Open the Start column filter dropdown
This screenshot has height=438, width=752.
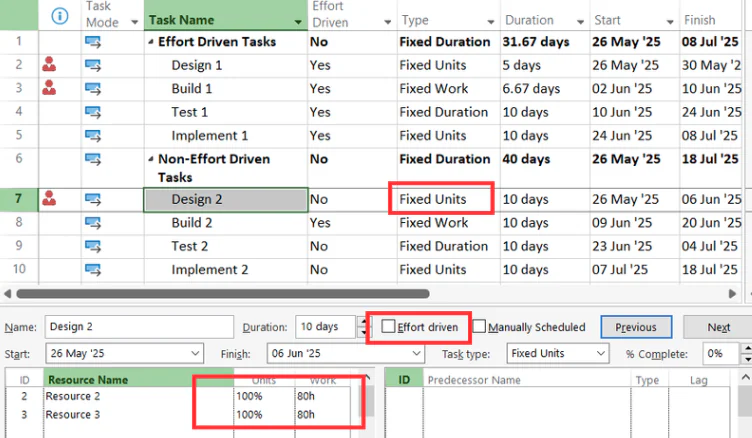pyautogui.click(x=670, y=22)
